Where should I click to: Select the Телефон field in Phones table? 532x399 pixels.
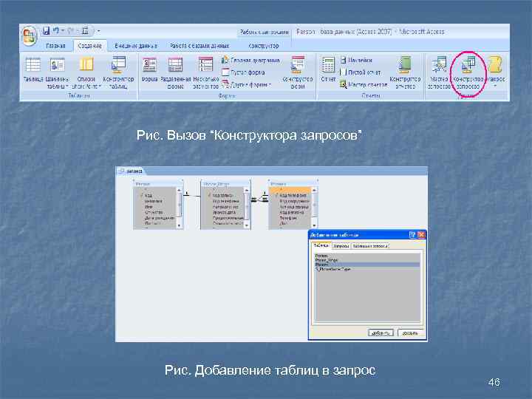click(288, 218)
